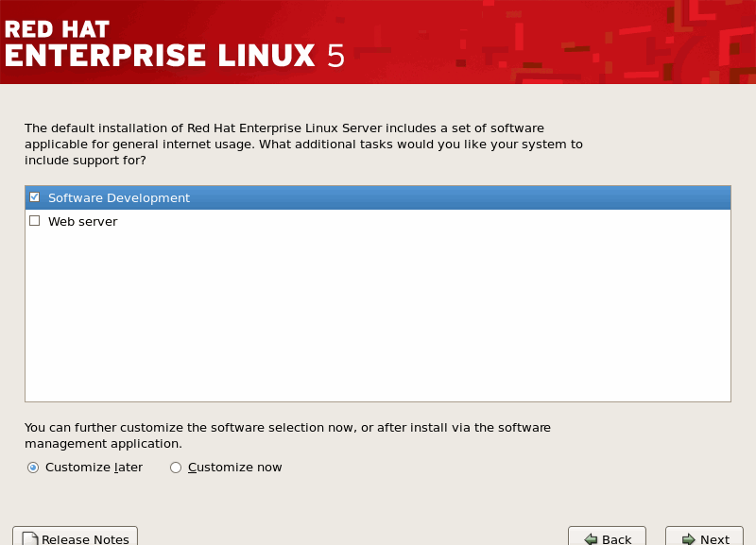Click the Software Development text label

119,197
